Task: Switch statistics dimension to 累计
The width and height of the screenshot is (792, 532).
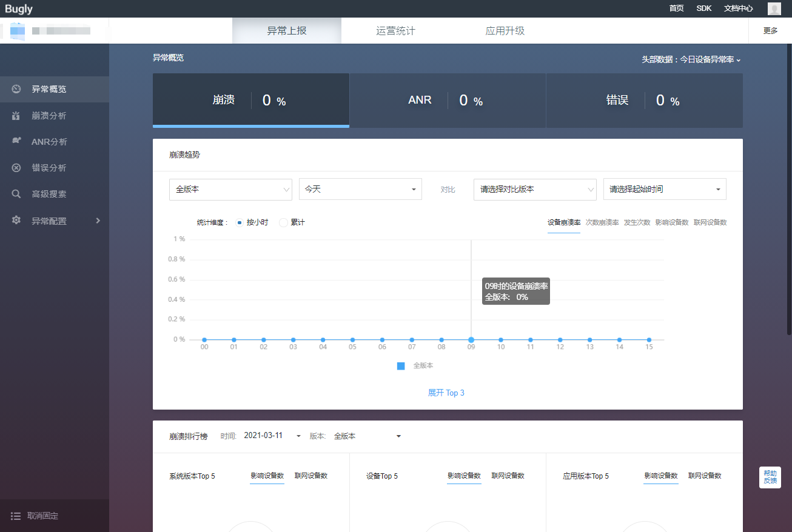Action: tap(283, 222)
